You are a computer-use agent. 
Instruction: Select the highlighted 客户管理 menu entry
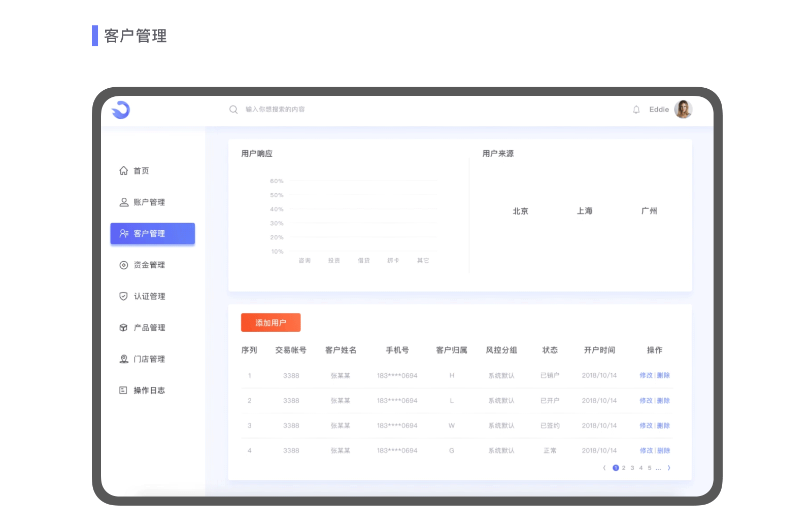pos(152,233)
